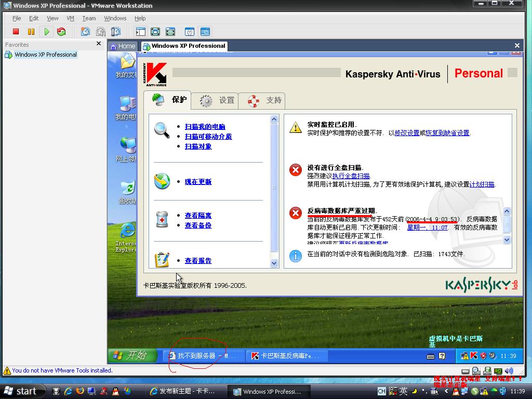Open 查看备份 backup link

point(198,225)
